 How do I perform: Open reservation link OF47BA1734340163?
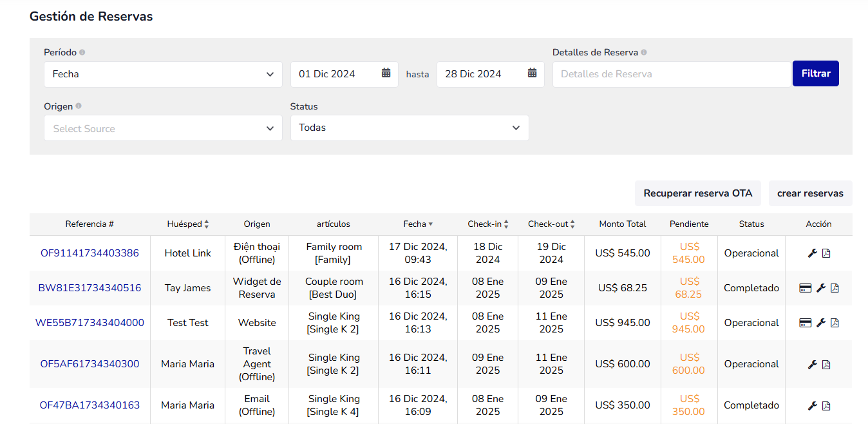click(90, 405)
